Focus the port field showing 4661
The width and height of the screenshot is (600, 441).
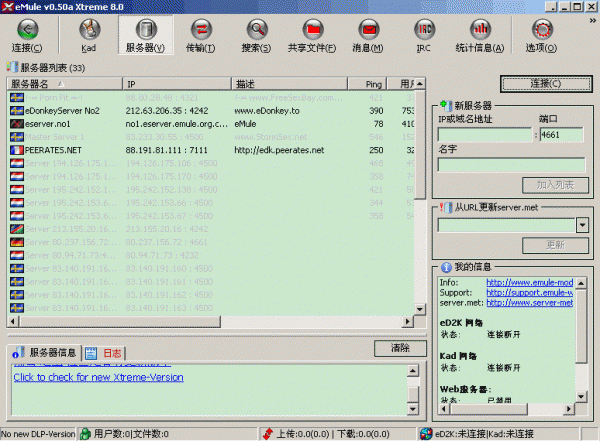[x=561, y=135]
